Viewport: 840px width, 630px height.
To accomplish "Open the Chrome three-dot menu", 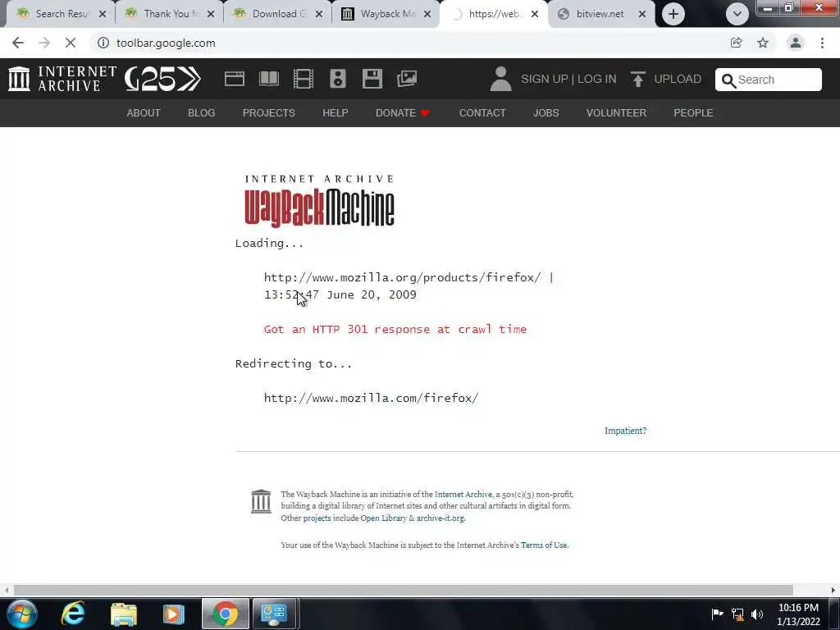I will (x=822, y=43).
